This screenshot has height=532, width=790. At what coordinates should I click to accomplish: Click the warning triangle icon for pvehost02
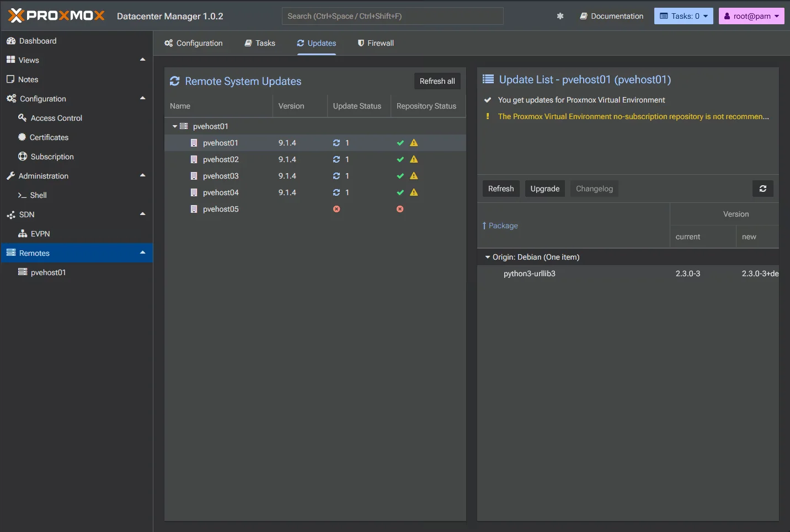pos(414,159)
